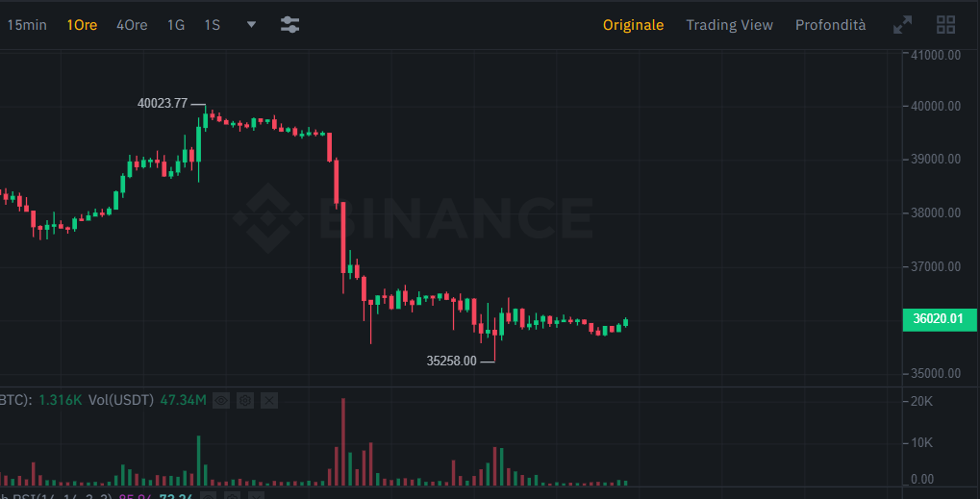Open the StochRSI indicator gear settings
The width and height of the screenshot is (980, 499).
[233, 496]
